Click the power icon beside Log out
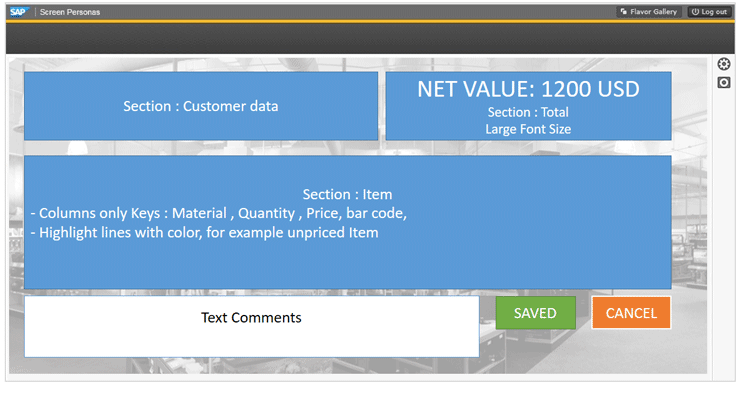Image resolution: width=745 pixels, height=396 pixels. (695, 12)
